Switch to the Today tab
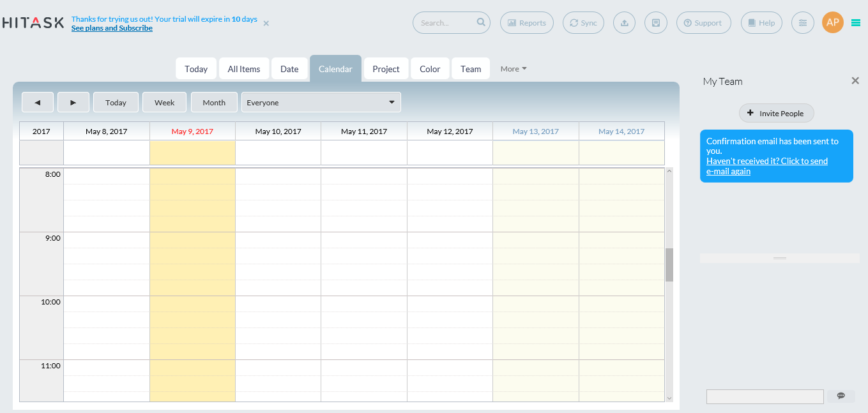 [196, 69]
